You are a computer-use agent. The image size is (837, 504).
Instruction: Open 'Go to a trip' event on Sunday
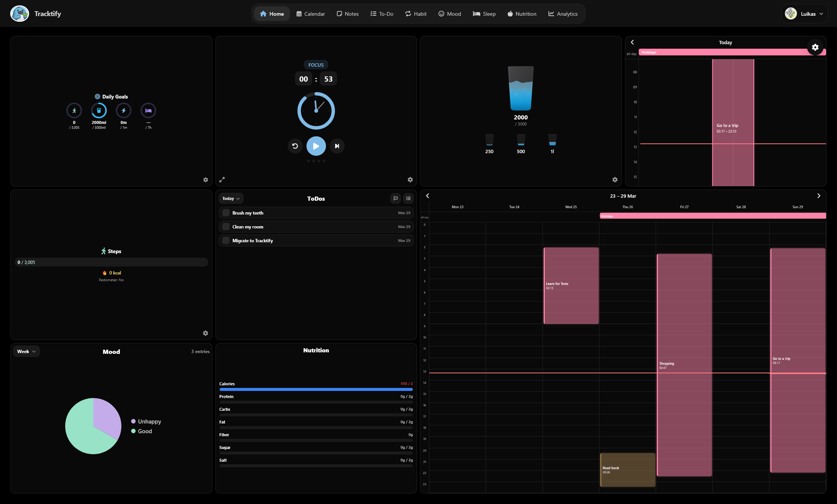(798, 360)
